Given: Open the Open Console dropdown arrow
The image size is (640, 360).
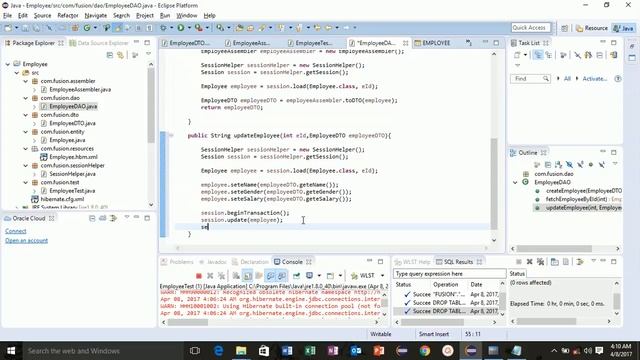Looking at the screenshot, I should tap(340, 276).
